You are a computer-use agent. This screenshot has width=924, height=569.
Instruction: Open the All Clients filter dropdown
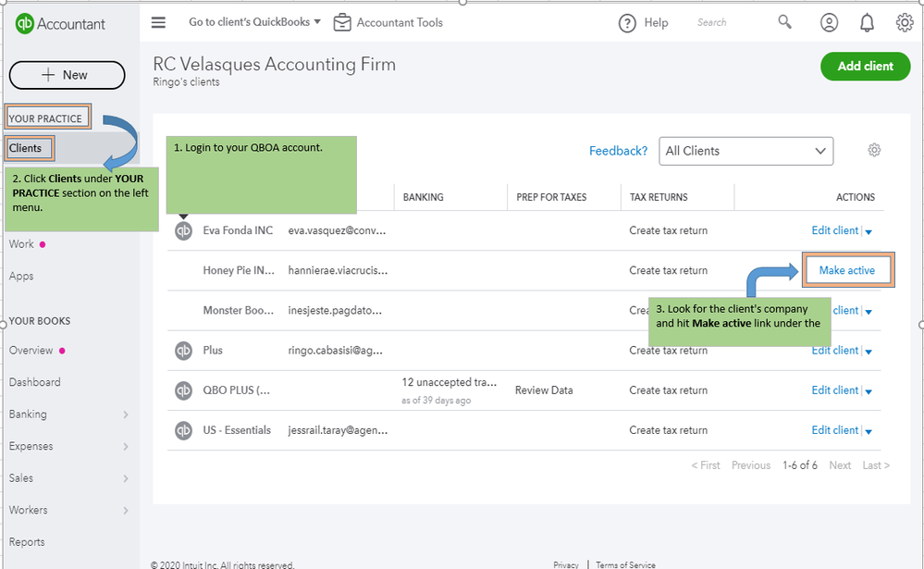745,151
